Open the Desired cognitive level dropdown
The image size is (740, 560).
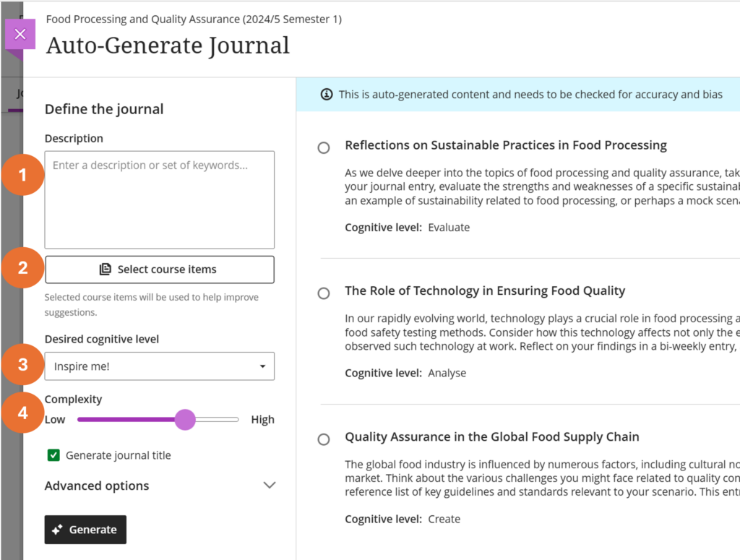click(159, 366)
